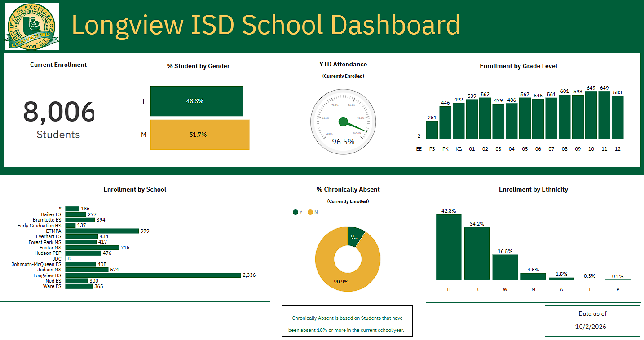
Task: Select the ETMPA bar showing 979
Action: (102, 231)
